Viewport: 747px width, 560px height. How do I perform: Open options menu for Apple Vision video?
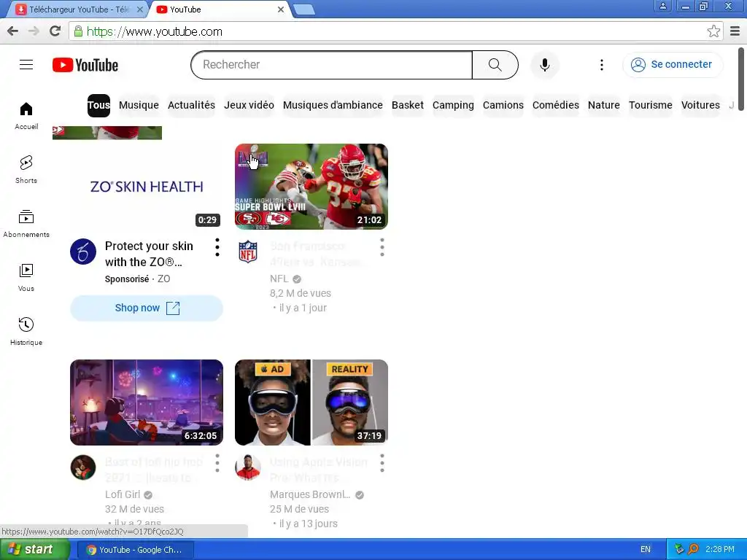coord(382,463)
